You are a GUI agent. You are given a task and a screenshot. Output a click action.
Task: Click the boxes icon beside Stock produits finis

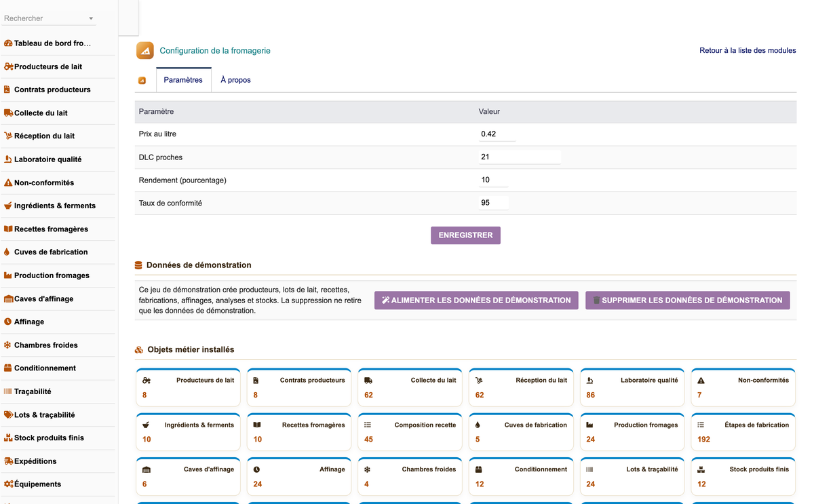(9, 438)
